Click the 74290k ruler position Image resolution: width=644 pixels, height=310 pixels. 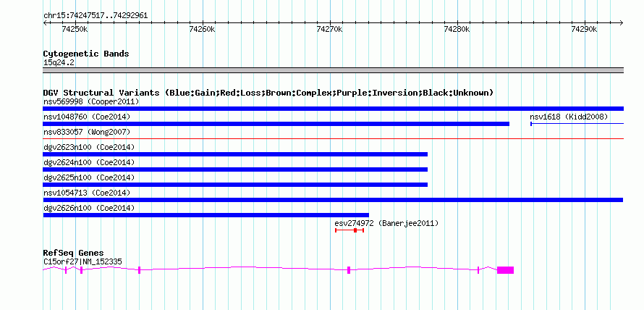coord(585,29)
